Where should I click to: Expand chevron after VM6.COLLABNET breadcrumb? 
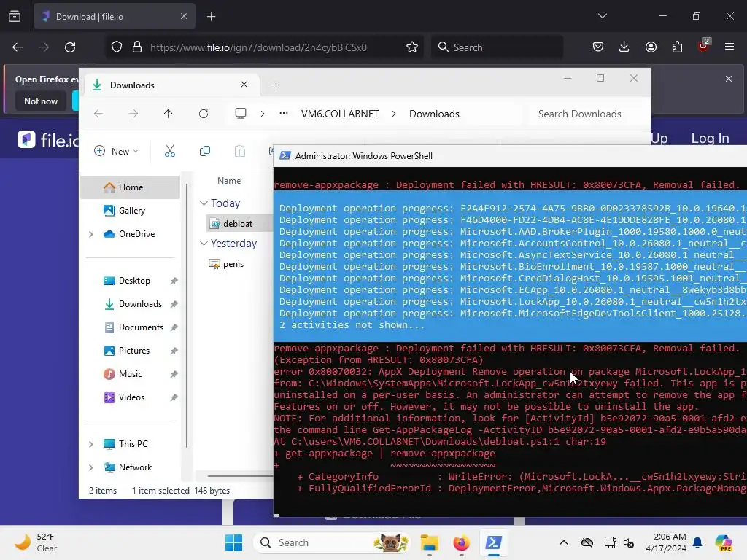(x=394, y=114)
